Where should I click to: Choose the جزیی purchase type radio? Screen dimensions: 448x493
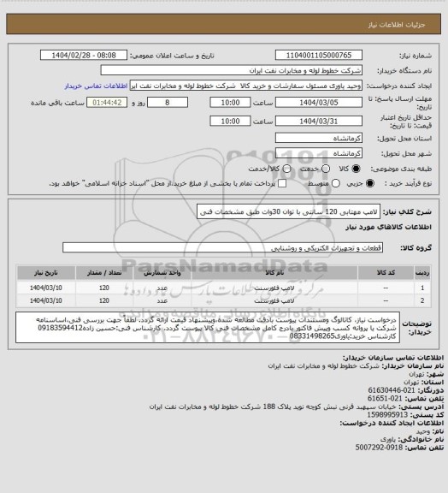[x=370, y=183]
